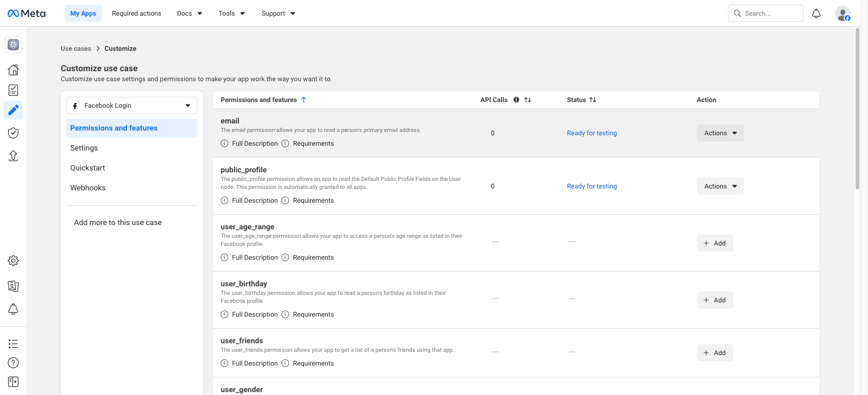Sort Permissions and features ascending arrow
Image resolution: width=868 pixels, height=395 pixels.
pos(304,100)
